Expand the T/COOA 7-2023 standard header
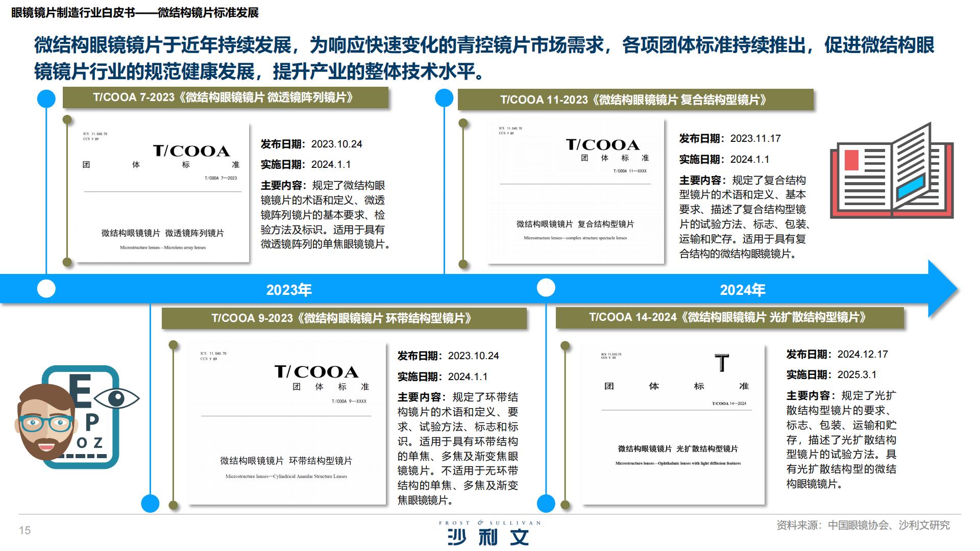Screen dimensions: 980x551 point(227,97)
